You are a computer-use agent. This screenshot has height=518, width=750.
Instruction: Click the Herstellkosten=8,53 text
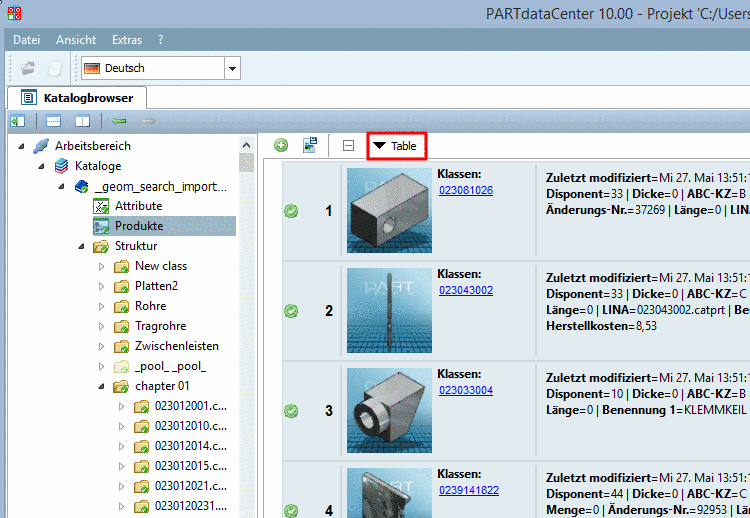tap(601, 326)
